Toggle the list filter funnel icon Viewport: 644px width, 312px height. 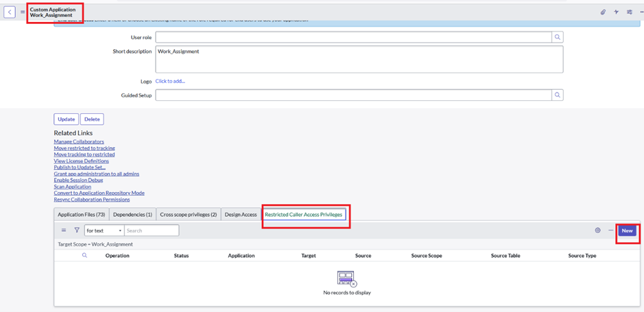[x=77, y=230]
